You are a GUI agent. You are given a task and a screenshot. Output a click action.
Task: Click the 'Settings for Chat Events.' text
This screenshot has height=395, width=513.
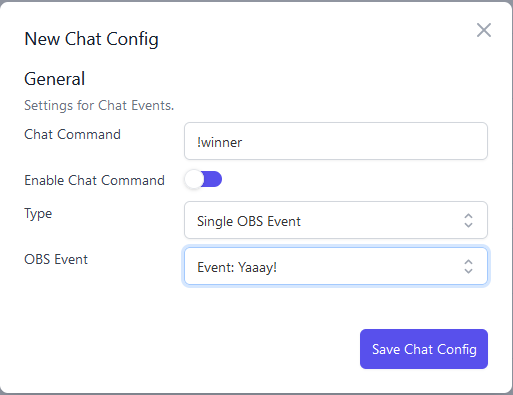point(99,105)
